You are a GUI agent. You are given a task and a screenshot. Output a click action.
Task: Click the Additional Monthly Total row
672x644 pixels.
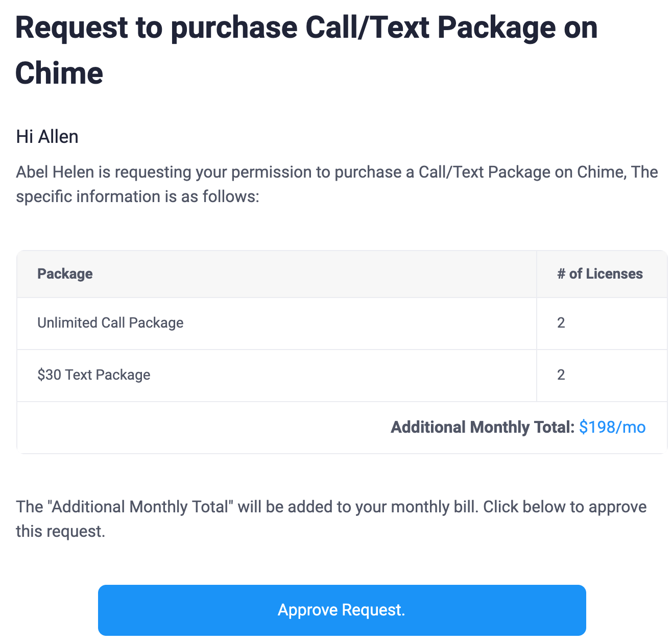coord(342,428)
